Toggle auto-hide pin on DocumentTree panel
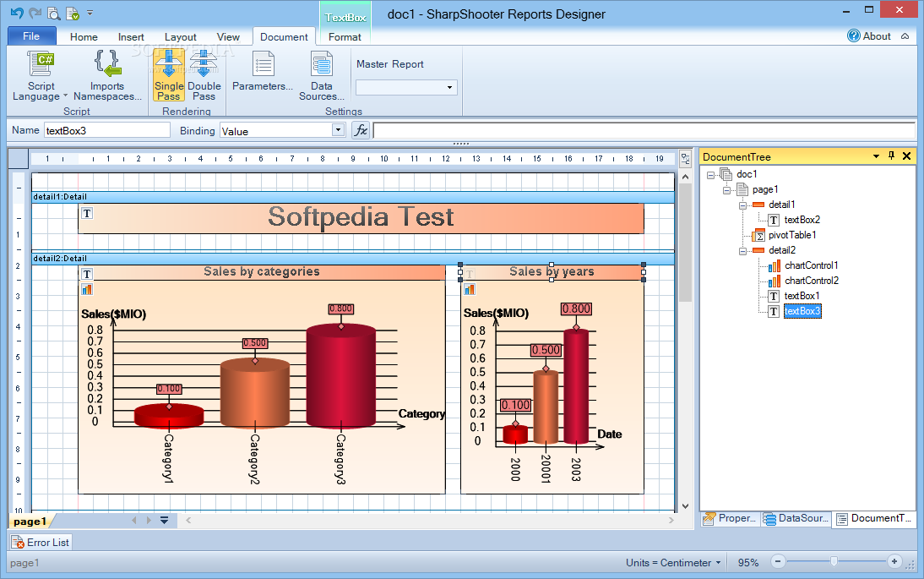 (891, 156)
